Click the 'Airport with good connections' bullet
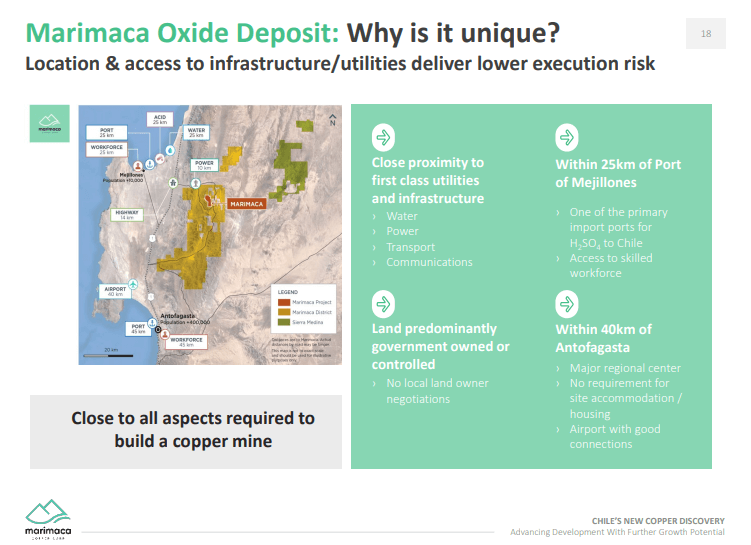 [x=615, y=436]
